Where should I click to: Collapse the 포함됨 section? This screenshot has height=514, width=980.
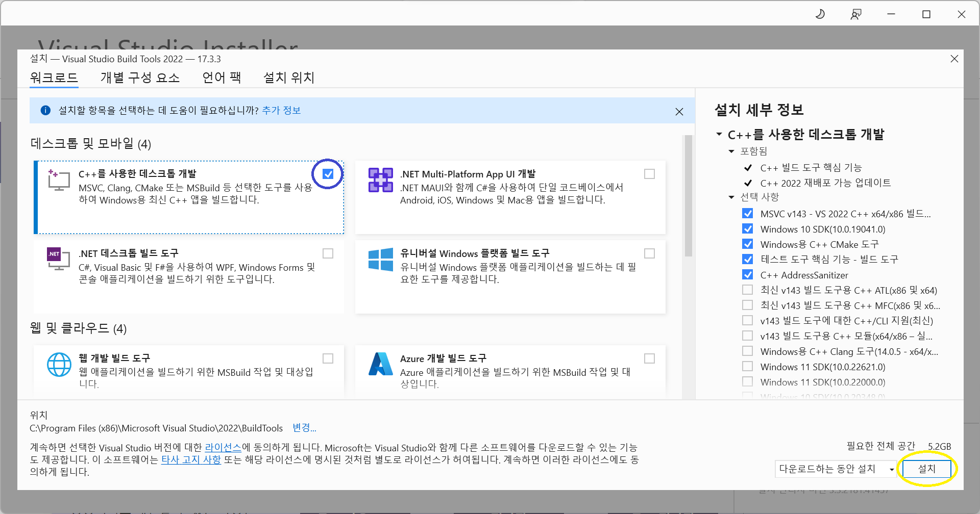pyautogui.click(x=731, y=151)
